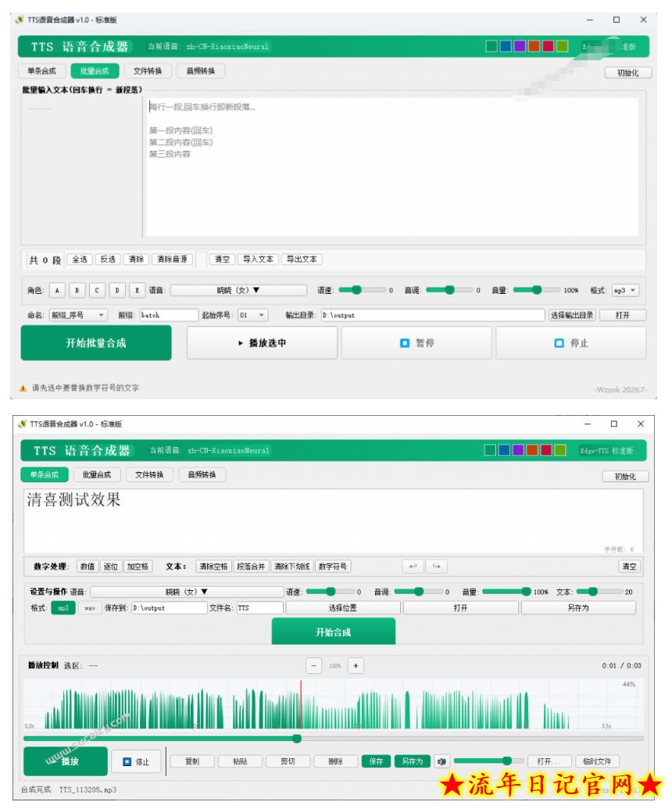Open the 格式 mp3 dropdown in batch window
The height and width of the screenshot is (809, 672).
point(625,290)
